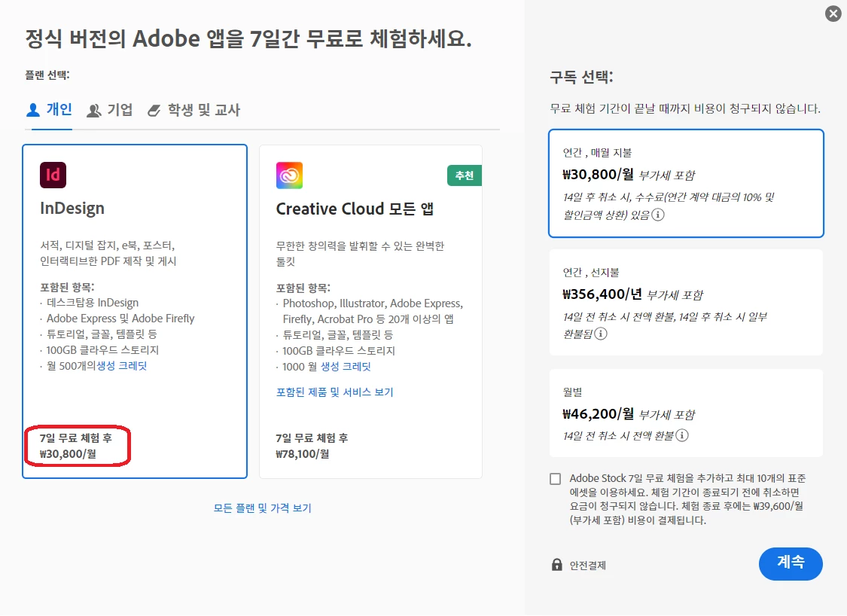Open info icon next to 14일 전 취소 시 전액 환불
Screen dimensions: 847x616
point(682,435)
